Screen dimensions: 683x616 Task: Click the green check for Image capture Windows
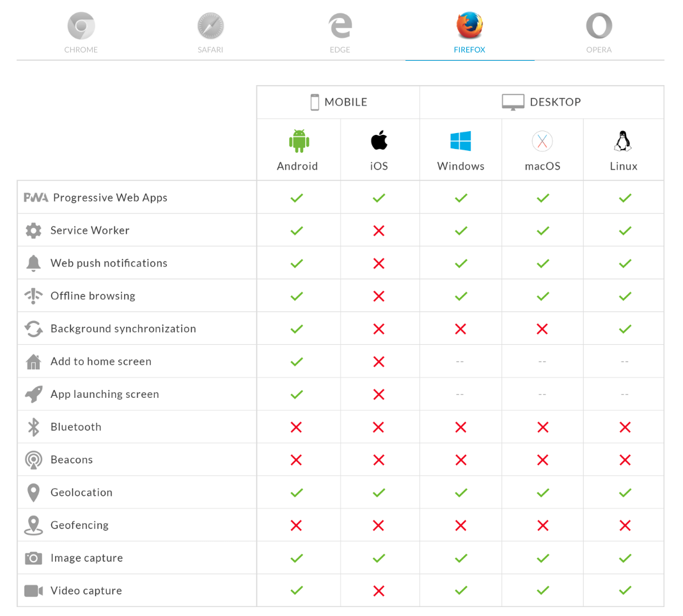click(461, 558)
